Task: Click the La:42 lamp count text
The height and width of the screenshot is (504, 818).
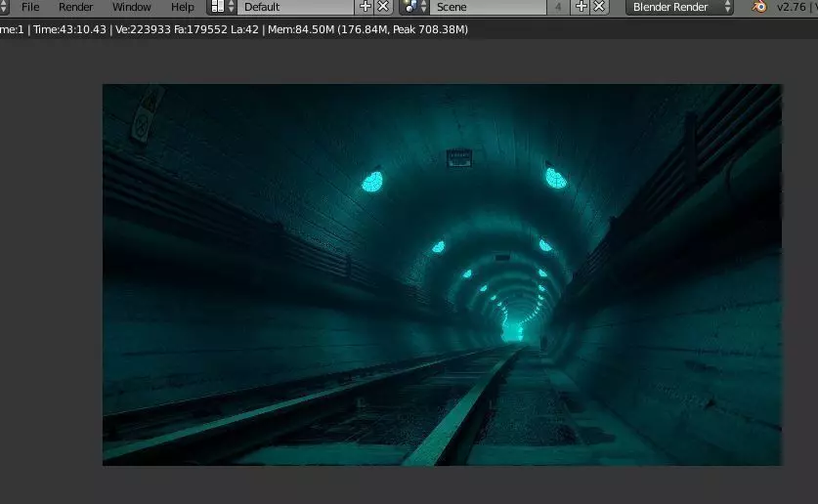Action: click(244, 29)
